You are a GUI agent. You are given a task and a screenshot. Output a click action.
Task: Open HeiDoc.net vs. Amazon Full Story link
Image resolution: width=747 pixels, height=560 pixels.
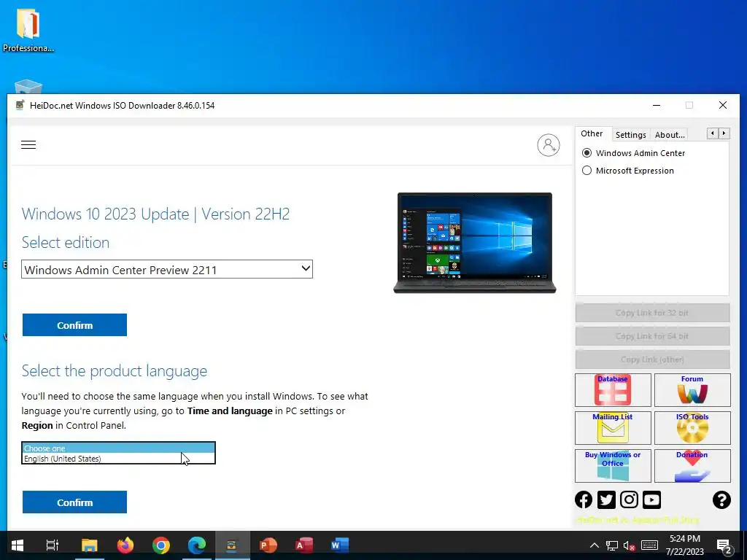click(x=638, y=520)
